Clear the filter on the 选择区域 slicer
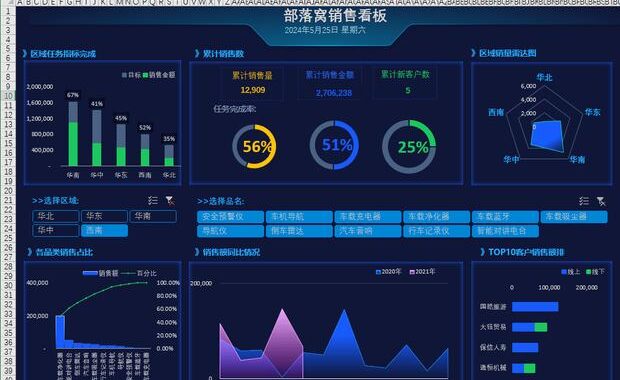620x380 pixels. coord(170,201)
